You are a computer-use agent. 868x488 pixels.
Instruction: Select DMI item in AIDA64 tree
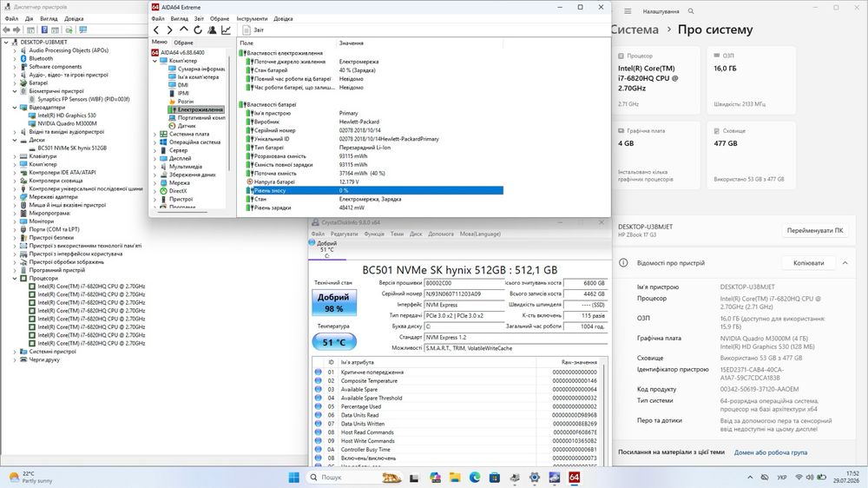tap(182, 85)
